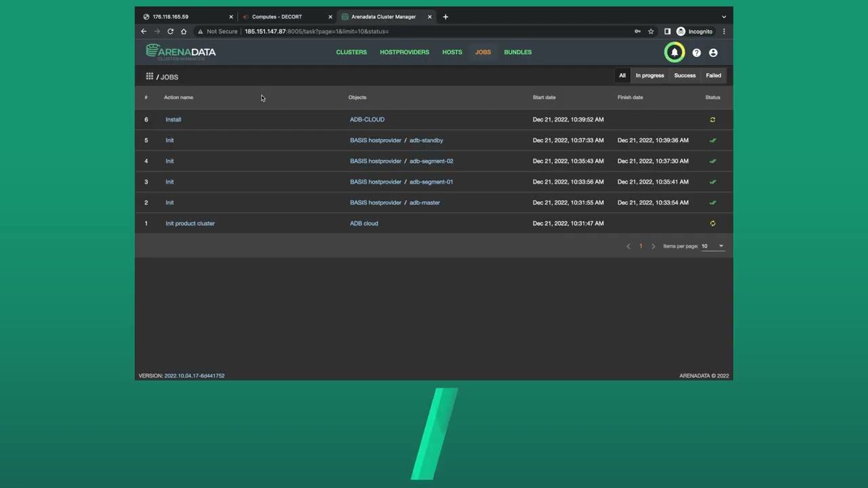
Task: Open the adb-segment-01 host link
Action: (x=431, y=182)
